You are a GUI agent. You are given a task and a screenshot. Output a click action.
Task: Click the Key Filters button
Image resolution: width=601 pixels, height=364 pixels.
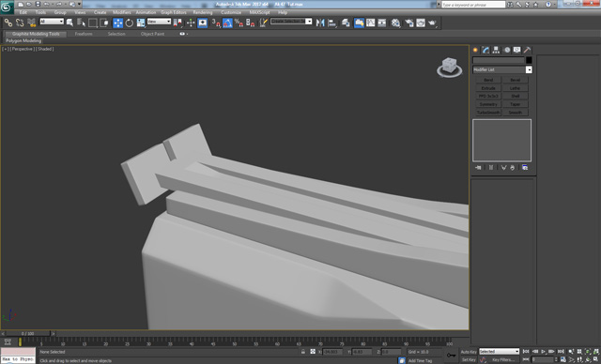click(503, 360)
